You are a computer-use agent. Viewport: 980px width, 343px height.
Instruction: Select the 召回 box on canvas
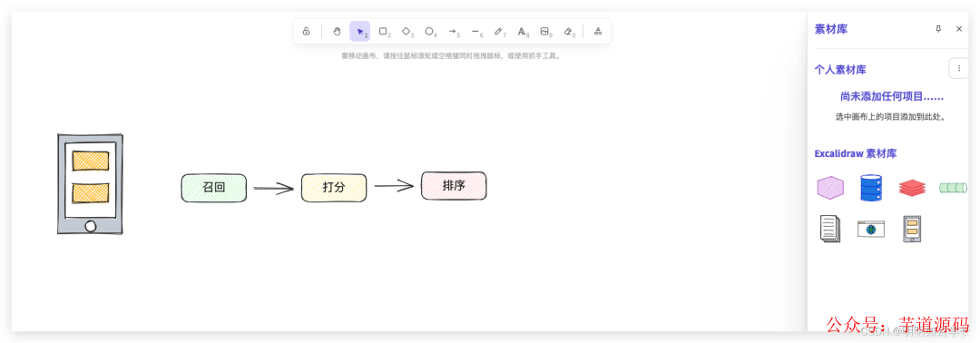click(214, 188)
